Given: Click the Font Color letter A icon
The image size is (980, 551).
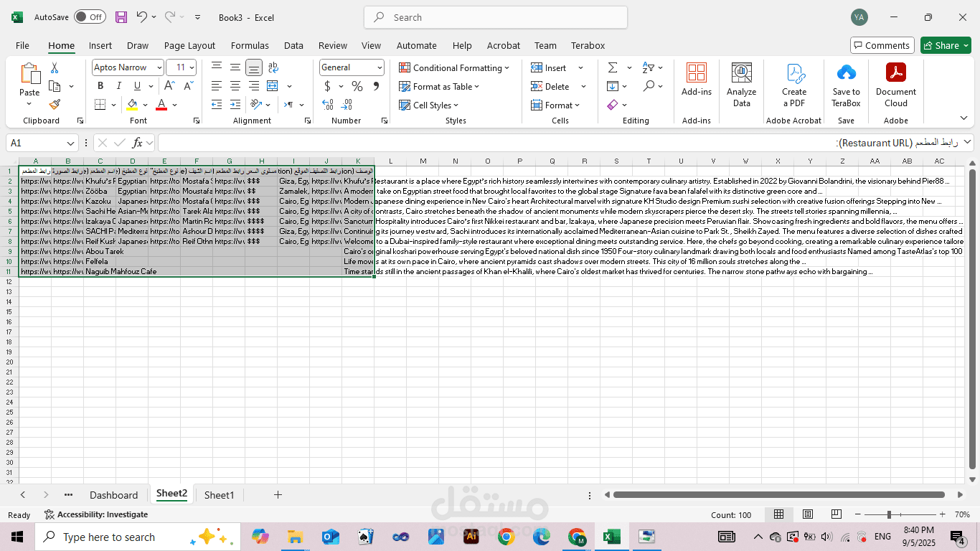Looking at the screenshot, I should pos(161,105).
